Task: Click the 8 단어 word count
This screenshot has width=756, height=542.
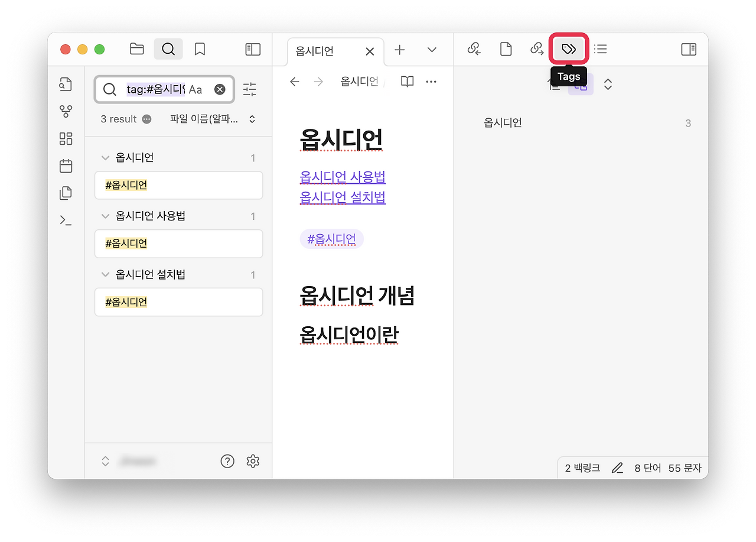Action: tap(648, 468)
